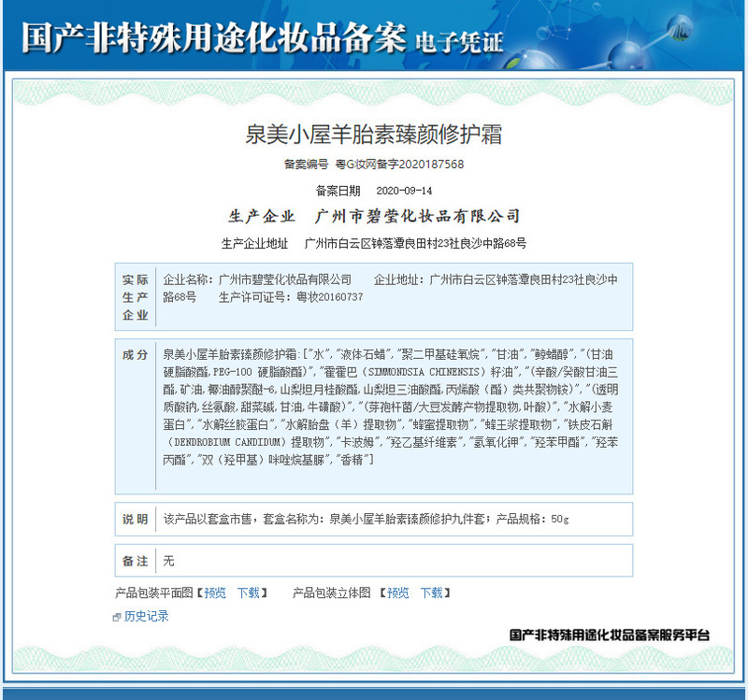Download the 产品包装平面图 file
The image size is (748, 700).
[x=248, y=593]
